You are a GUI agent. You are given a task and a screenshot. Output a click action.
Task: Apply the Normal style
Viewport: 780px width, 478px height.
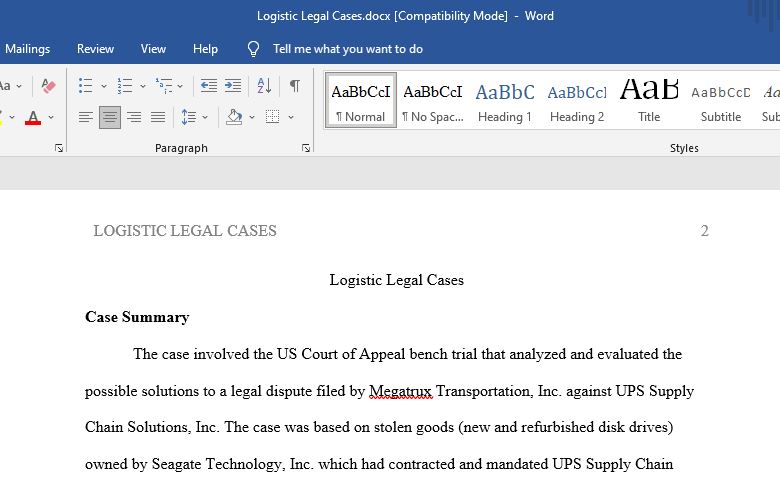(x=361, y=100)
